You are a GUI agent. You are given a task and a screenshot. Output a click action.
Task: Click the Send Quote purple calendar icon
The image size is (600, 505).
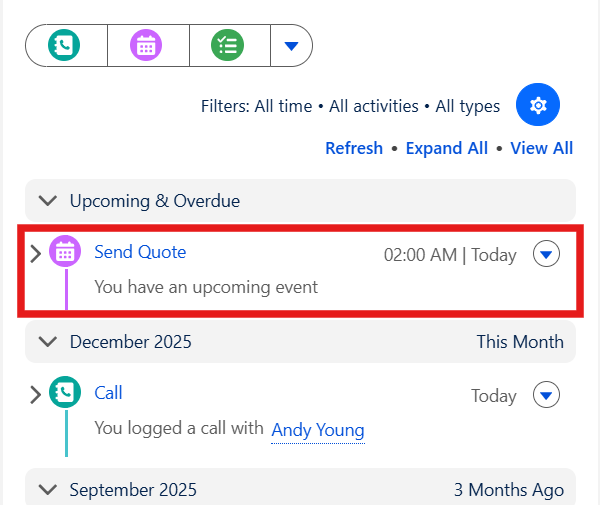65,251
